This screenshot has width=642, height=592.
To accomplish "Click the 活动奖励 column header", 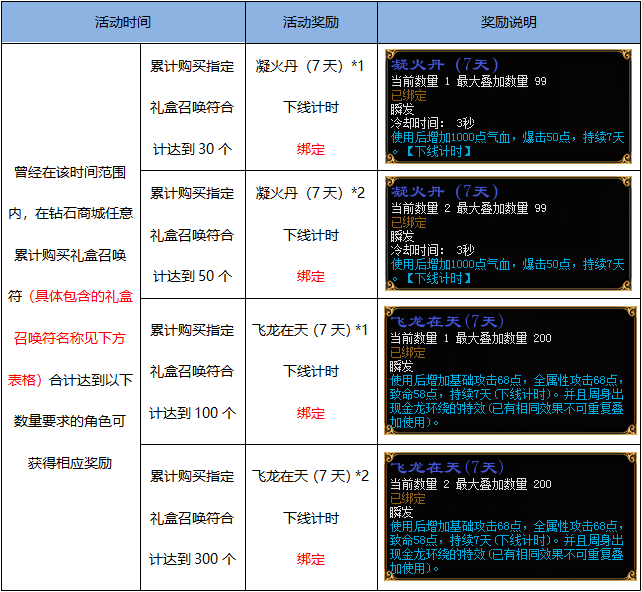I will click(x=311, y=22).
